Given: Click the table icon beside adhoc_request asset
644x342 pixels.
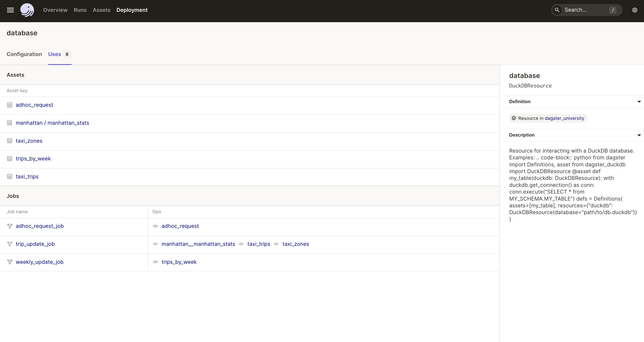Looking at the screenshot, I should 10,105.
